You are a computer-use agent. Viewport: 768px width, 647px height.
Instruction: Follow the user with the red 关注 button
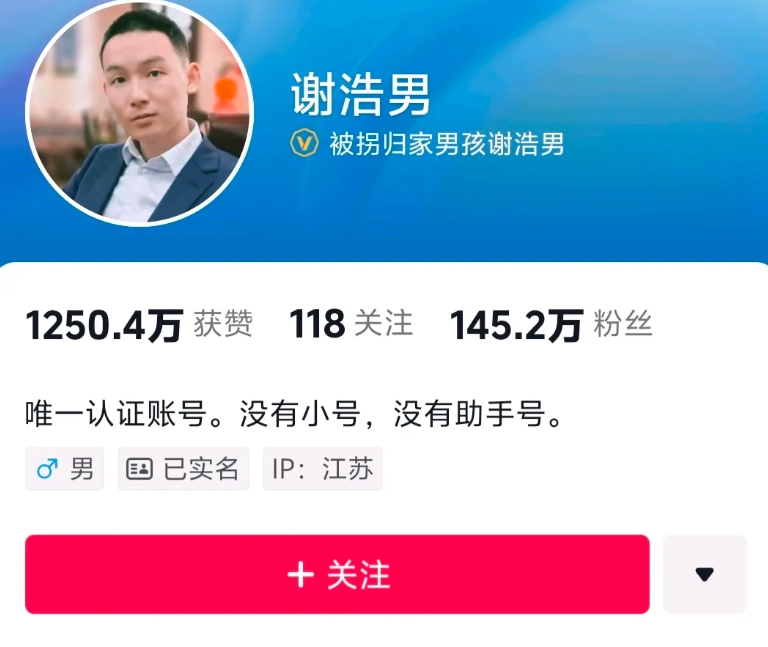pos(337,574)
